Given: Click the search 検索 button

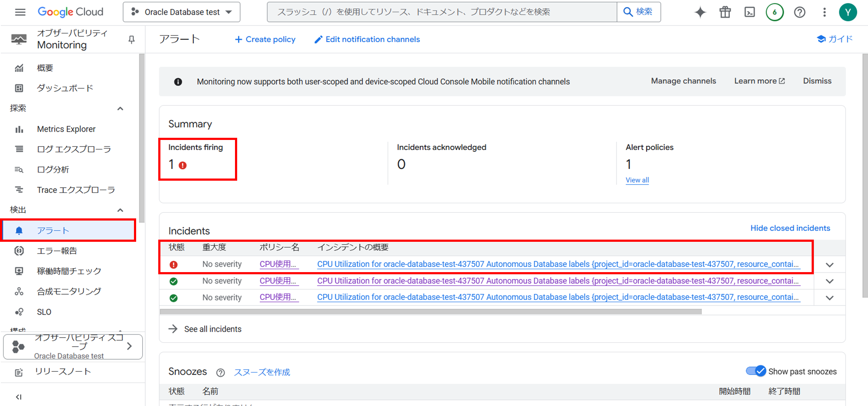Looking at the screenshot, I should [638, 12].
